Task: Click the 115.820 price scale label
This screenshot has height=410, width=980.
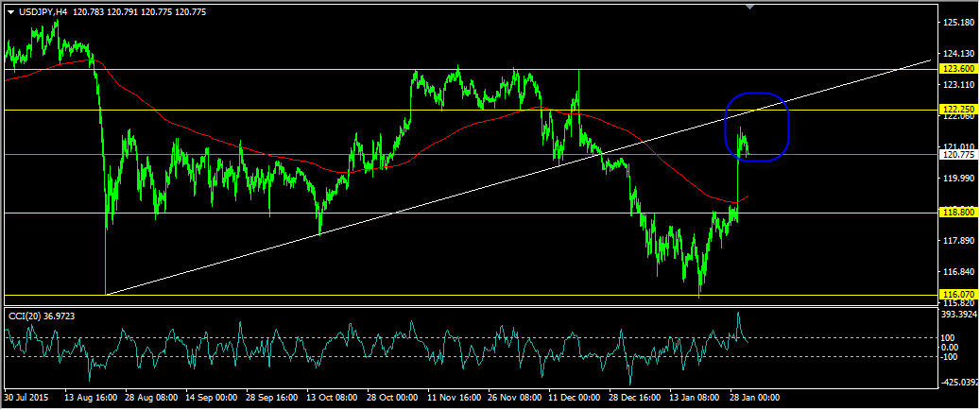Action: (x=958, y=302)
